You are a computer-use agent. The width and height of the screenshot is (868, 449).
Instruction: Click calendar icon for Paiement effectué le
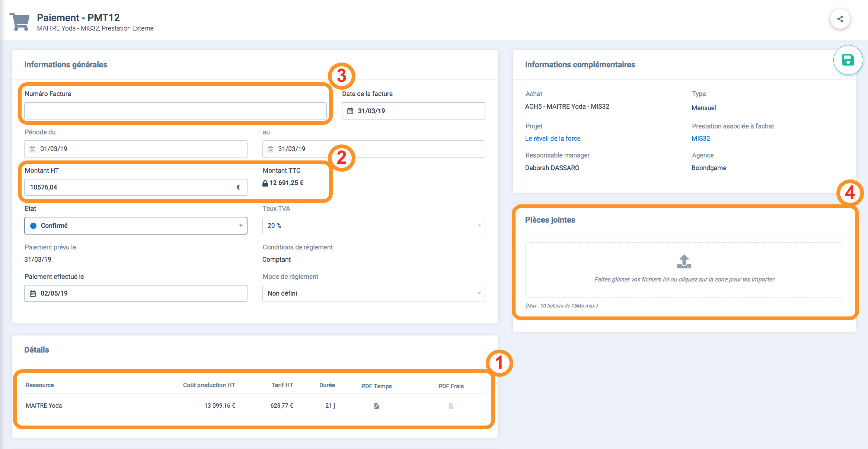coord(33,293)
